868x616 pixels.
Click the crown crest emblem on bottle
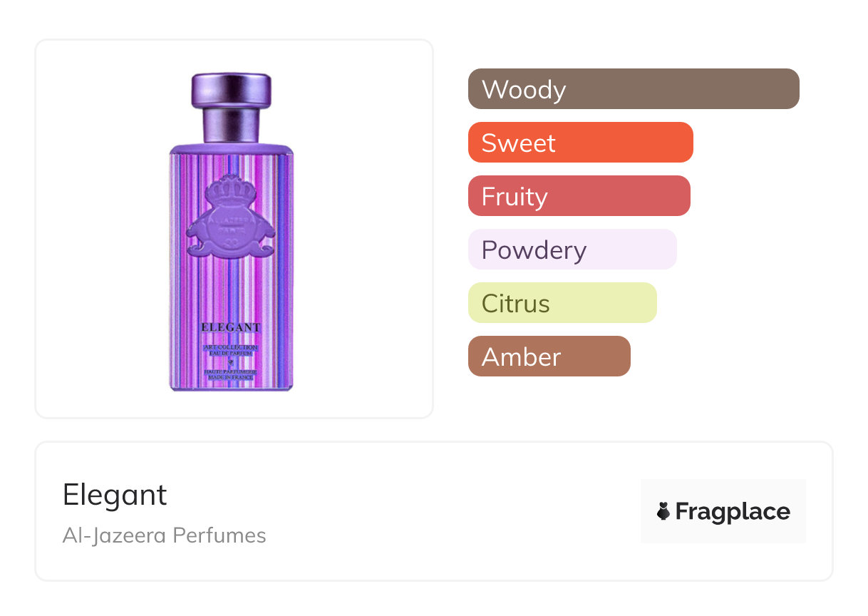pos(231,217)
